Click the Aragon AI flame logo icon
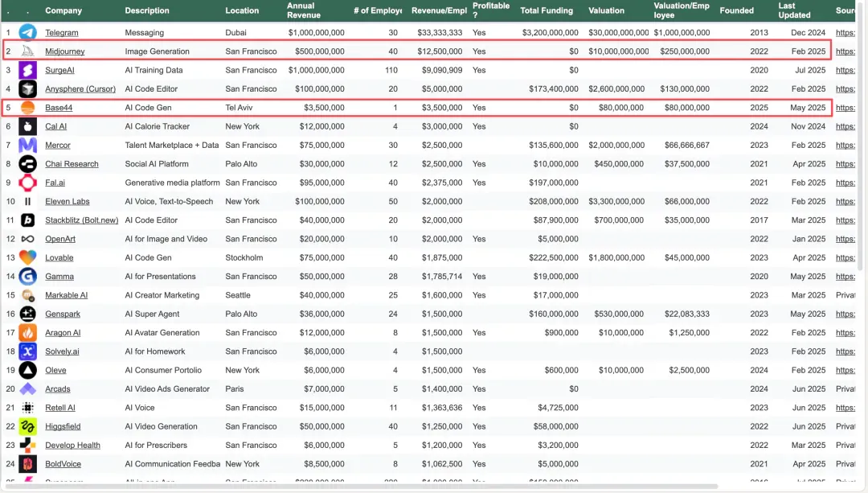The width and height of the screenshot is (868, 493). pyautogui.click(x=27, y=333)
